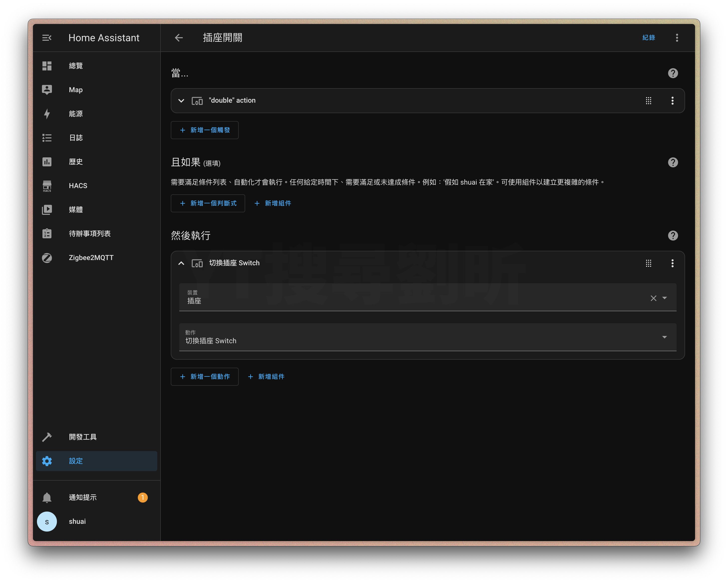Collapse the sidebar with the menu icon
The width and height of the screenshot is (728, 583).
(47, 38)
